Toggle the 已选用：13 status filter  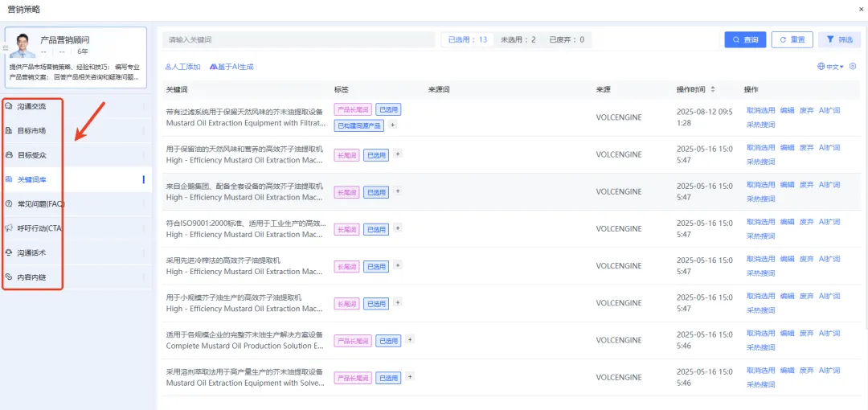[x=467, y=39]
